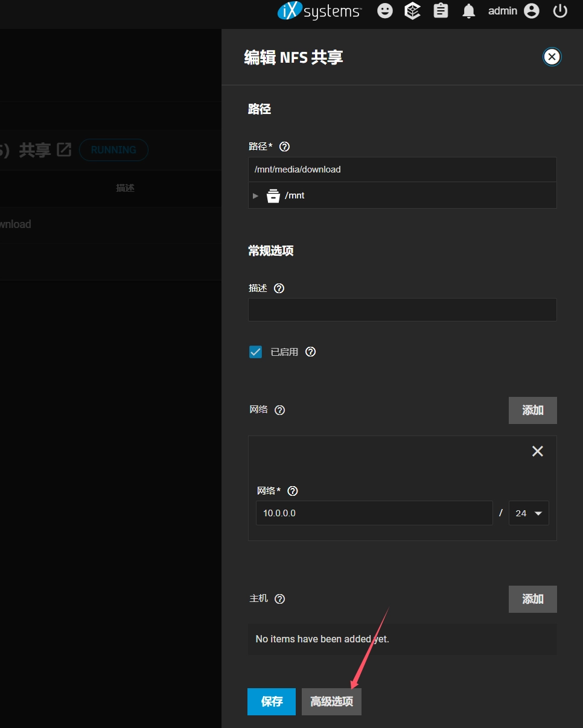Screen dimensions: 583x728
Task: Click the 添加 button for 网络
Action: pyautogui.click(x=532, y=410)
